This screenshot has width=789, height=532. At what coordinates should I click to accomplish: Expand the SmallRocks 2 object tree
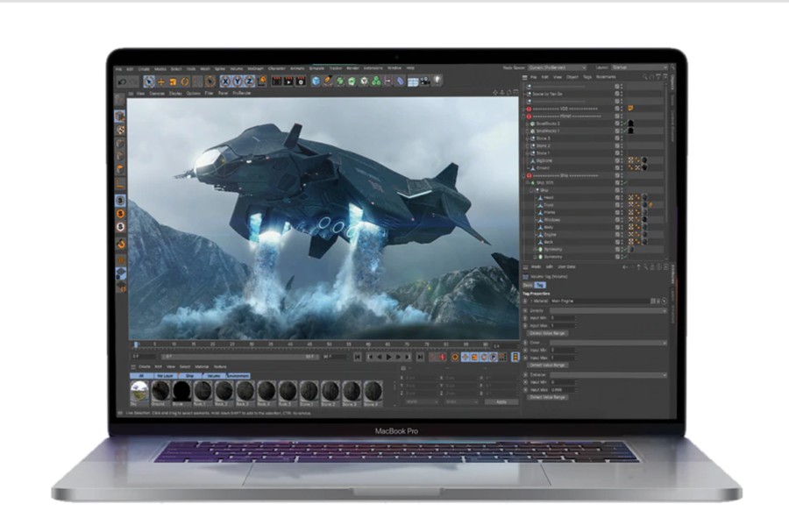pyautogui.click(x=529, y=124)
